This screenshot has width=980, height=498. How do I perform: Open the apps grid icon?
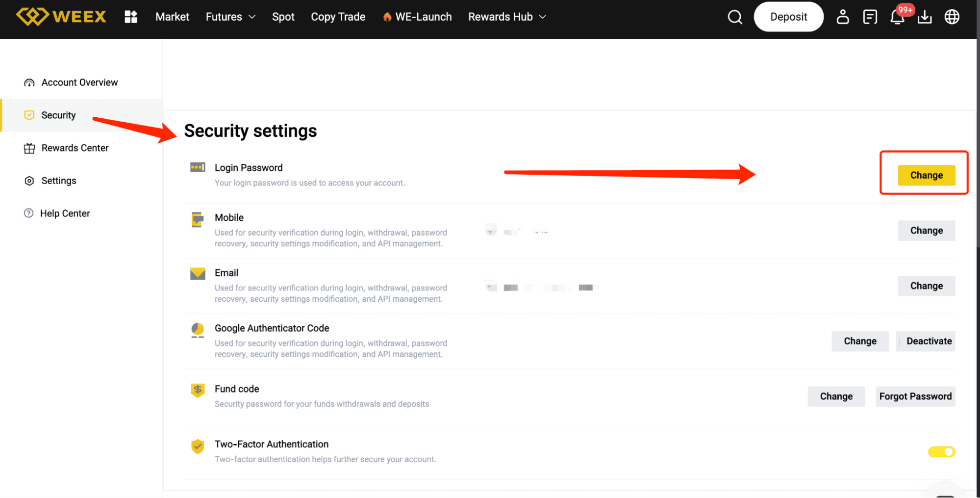pos(131,17)
